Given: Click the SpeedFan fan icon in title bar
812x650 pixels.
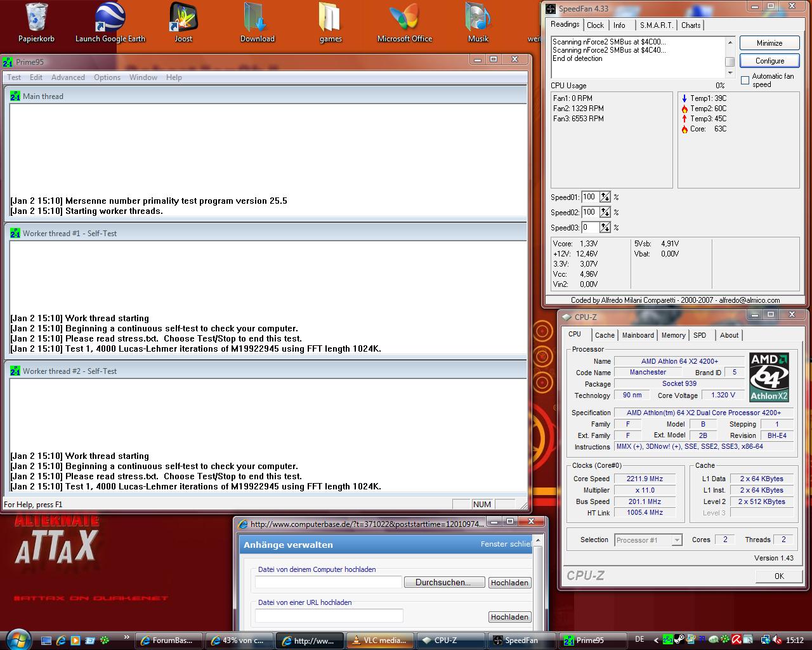Looking at the screenshot, I should coord(551,9).
